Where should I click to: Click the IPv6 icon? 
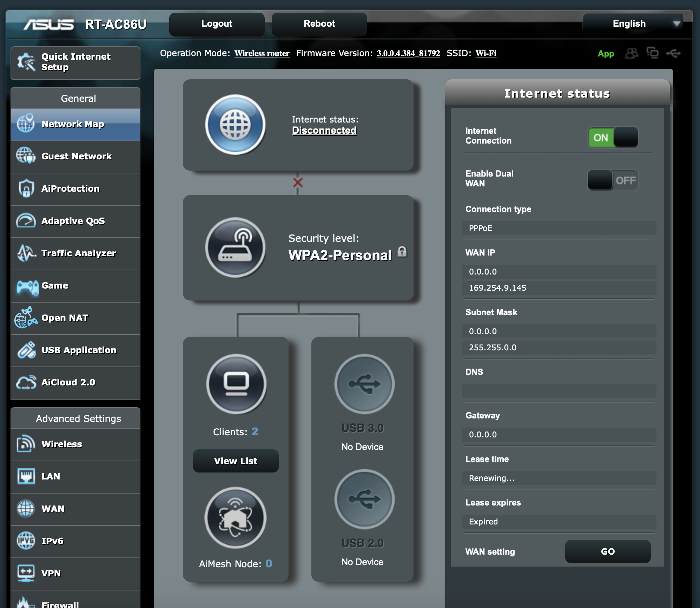point(26,541)
